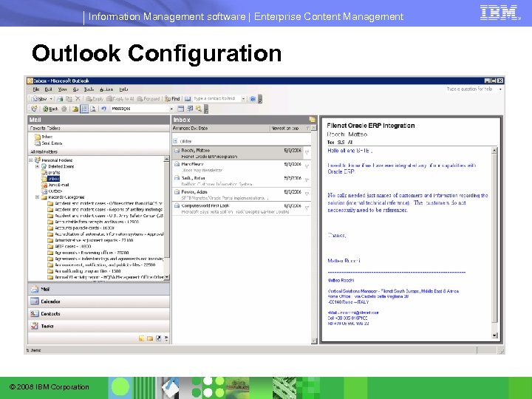532x399 pixels.
Task: Open the Help menu
Action: [x=123, y=89]
